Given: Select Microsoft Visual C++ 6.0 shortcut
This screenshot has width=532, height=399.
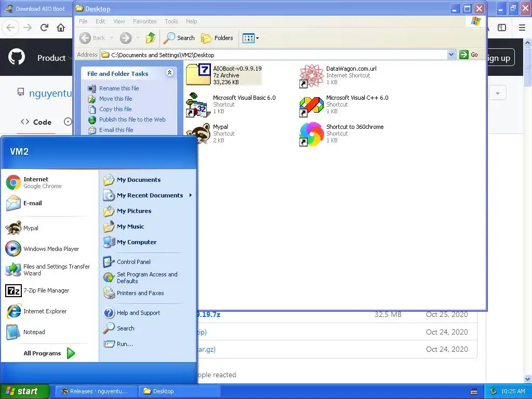Looking at the screenshot, I should click(344, 104).
